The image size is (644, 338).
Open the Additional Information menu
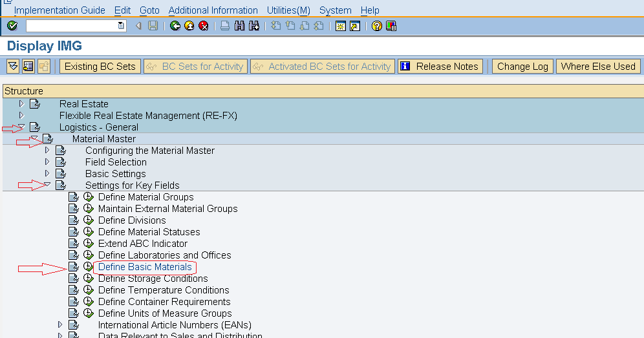[213, 10]
